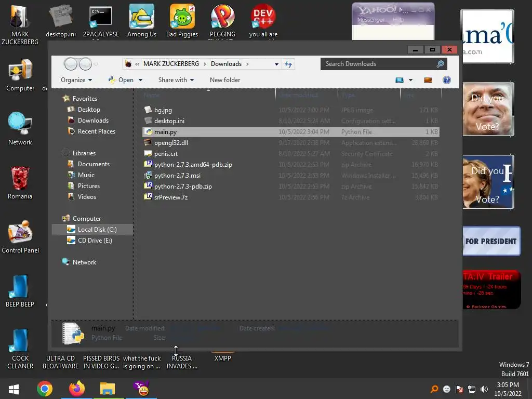Expand the address bar history dropdown arrow
The width and height of the screenshot is (532, 399).
pyautogui.click(x=276, y=64)
